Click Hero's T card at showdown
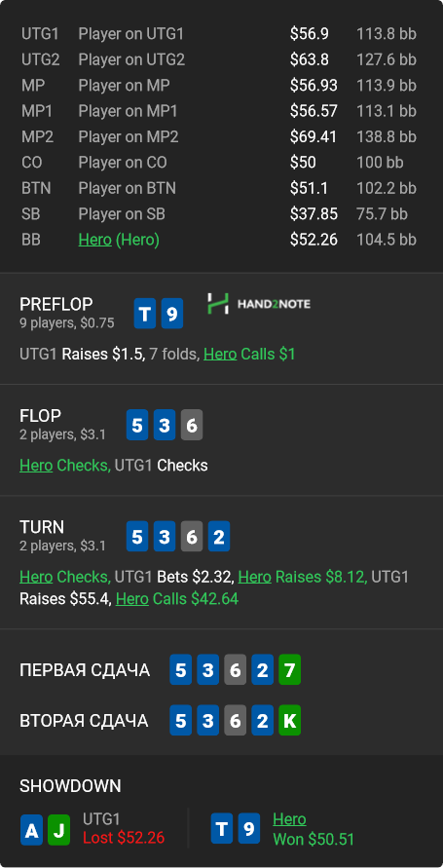Image resolution: width=443 pixels, height=868 pixels. (x=222, y=829)
